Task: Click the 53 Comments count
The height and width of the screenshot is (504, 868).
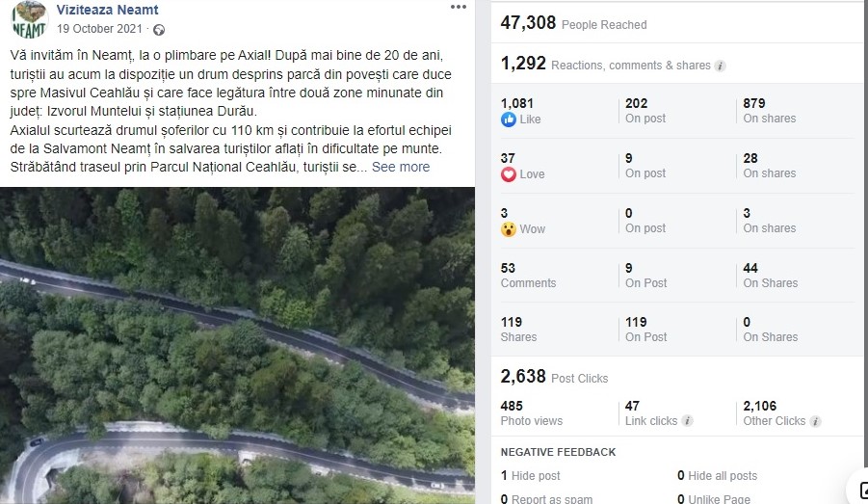Action: pos(528,276)
